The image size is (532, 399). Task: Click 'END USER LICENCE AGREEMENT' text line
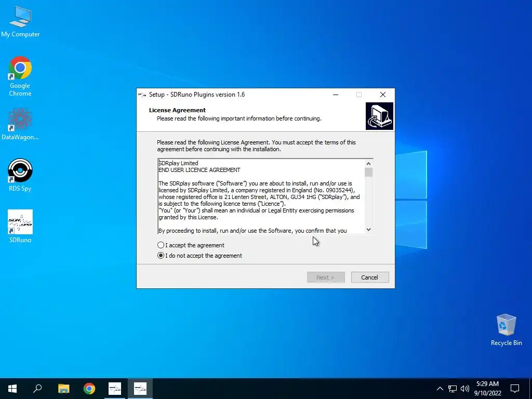[x=199, y=170]
